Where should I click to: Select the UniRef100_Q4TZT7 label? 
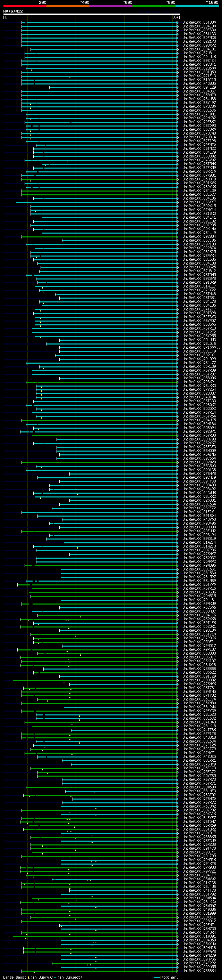coord(199,309)
